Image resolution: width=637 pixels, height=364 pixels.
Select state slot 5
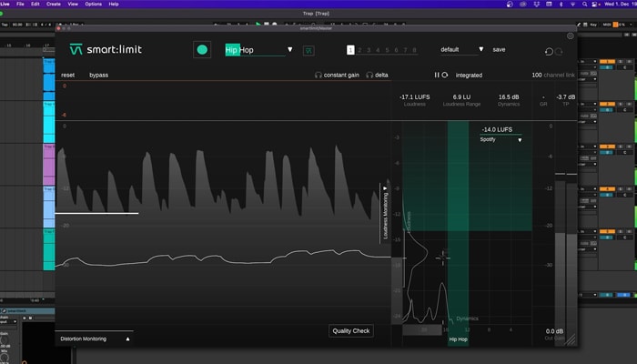point(387,50)
